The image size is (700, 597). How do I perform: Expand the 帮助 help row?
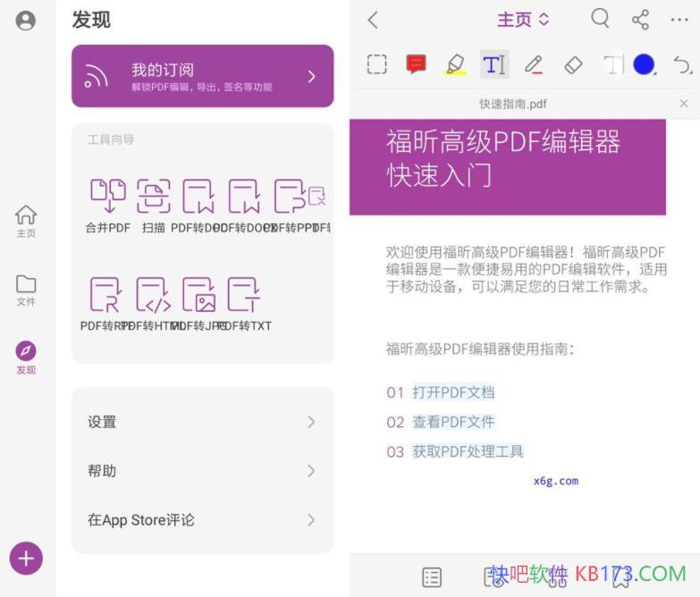tap(202, 471)
